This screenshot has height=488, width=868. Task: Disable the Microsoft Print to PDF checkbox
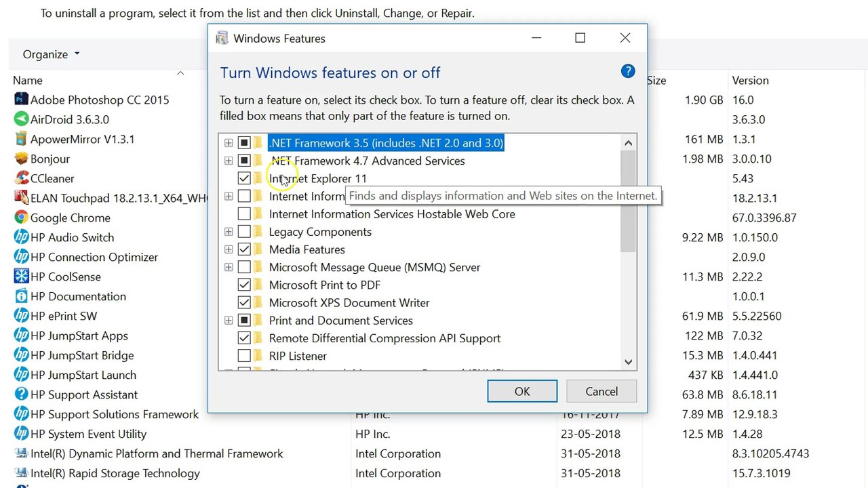tap(244, 285)
